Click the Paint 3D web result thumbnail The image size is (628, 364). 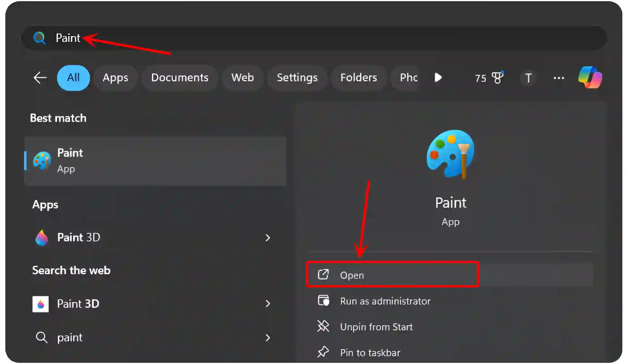(x=41, y=304)
